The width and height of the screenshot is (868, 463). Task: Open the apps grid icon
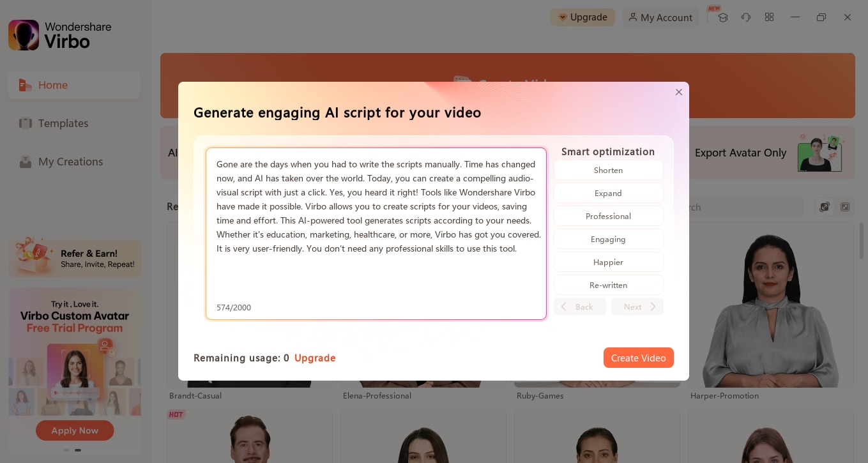pos(769,17)
